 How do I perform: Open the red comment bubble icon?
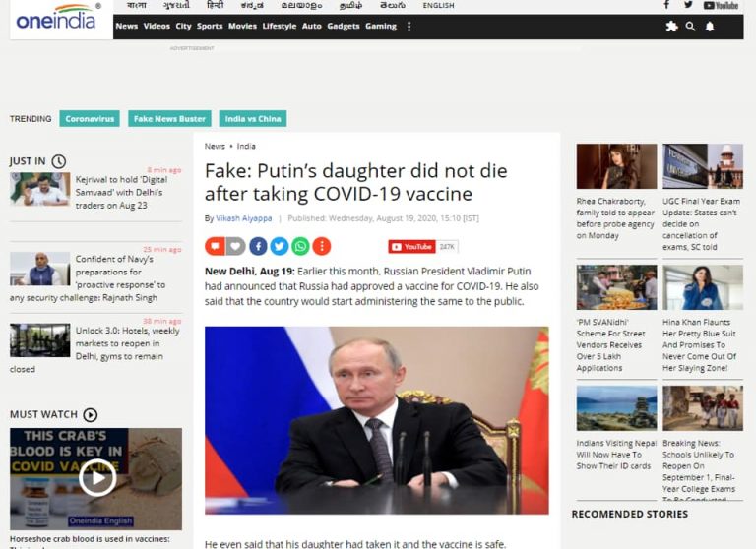[215, 246]
